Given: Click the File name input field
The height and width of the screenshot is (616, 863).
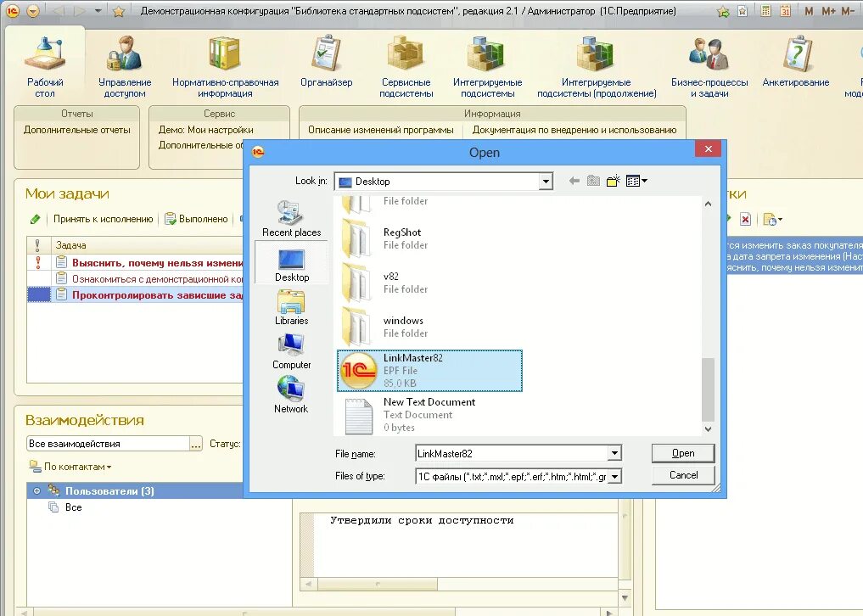Looking at the screenshot, I should (512, 453).
